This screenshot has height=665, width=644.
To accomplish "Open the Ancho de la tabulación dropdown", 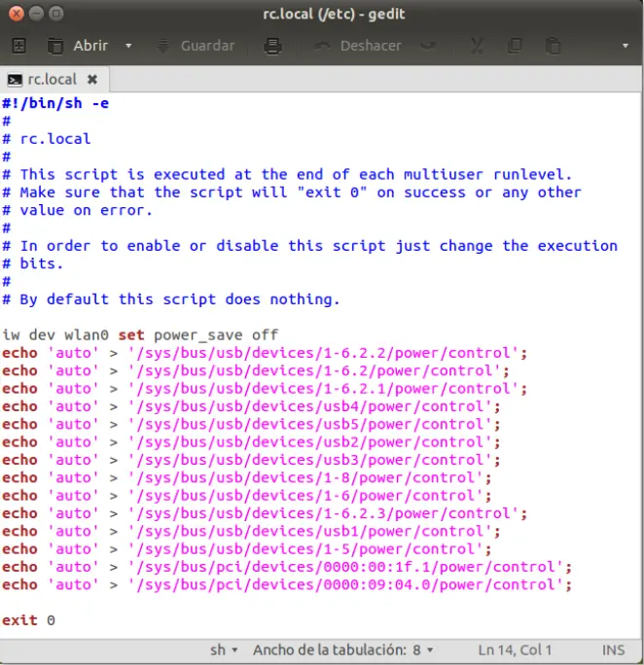I will pyautogui.click(x=343, y=649).
